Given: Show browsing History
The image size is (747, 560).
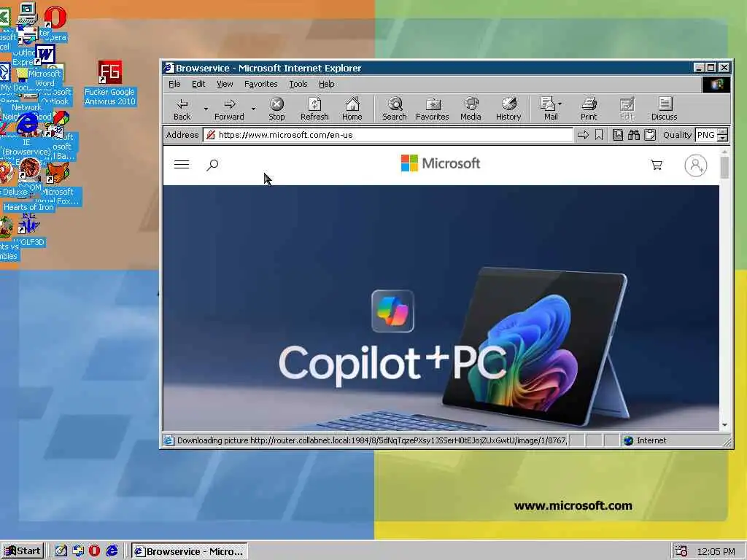Looking at the screenshot, I should [x=508, y=109].
